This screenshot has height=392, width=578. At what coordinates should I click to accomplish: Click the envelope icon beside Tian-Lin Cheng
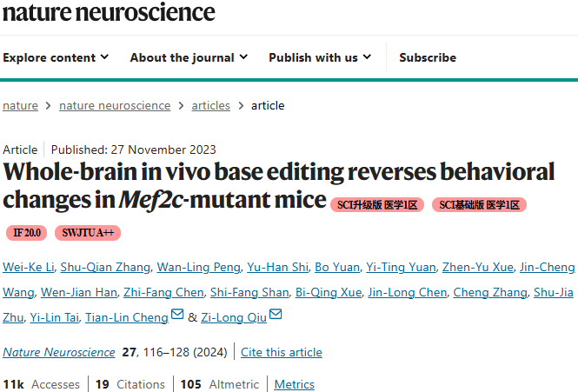(x=177, y=315)
